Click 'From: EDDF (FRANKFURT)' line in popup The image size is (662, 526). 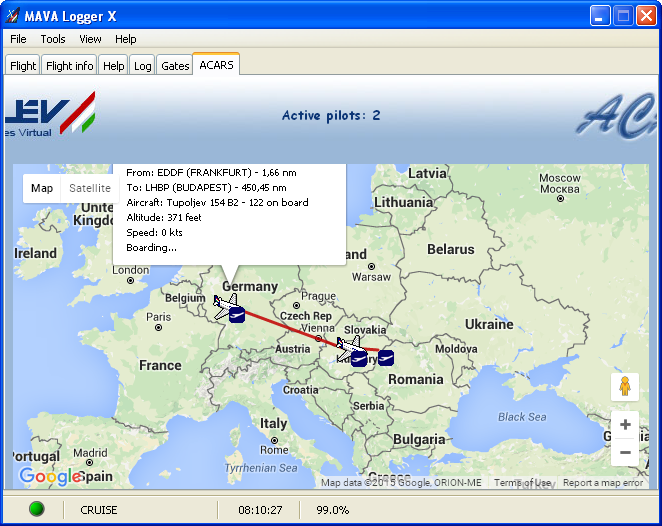(x=211, y=173)
